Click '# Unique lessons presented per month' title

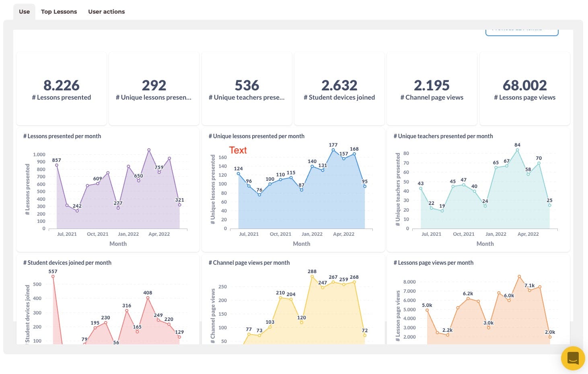coord(256,136)
